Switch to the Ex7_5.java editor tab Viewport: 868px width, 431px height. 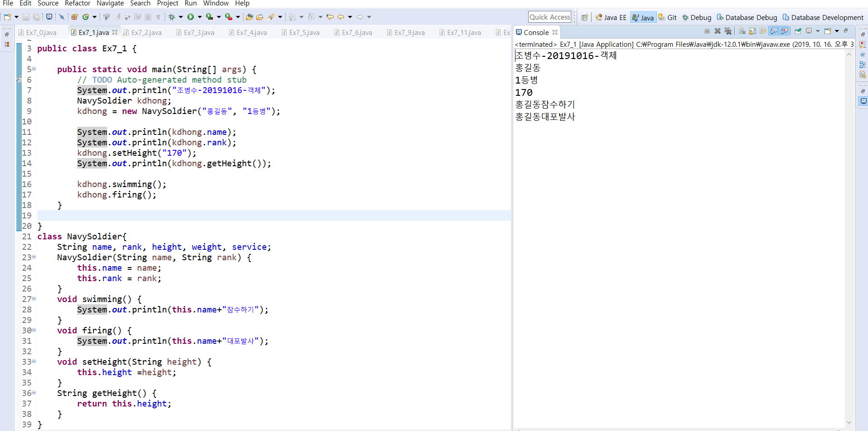pyautogui.click(x=300, y=33)
